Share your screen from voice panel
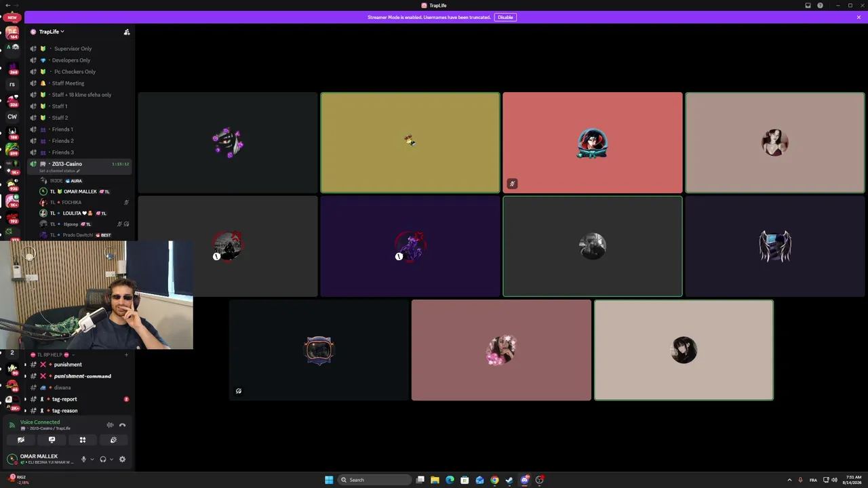Image resolution: width=868 pixels, height=488 pixels. click(x=52, y=440)
